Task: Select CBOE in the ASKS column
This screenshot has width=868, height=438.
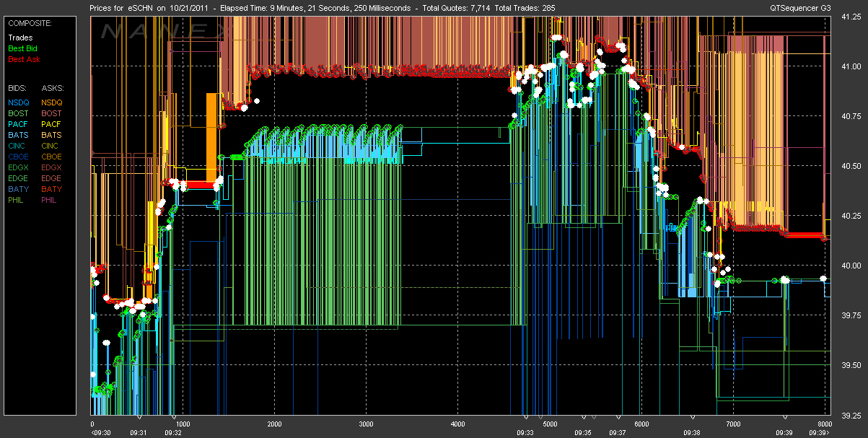Action: 52,157
